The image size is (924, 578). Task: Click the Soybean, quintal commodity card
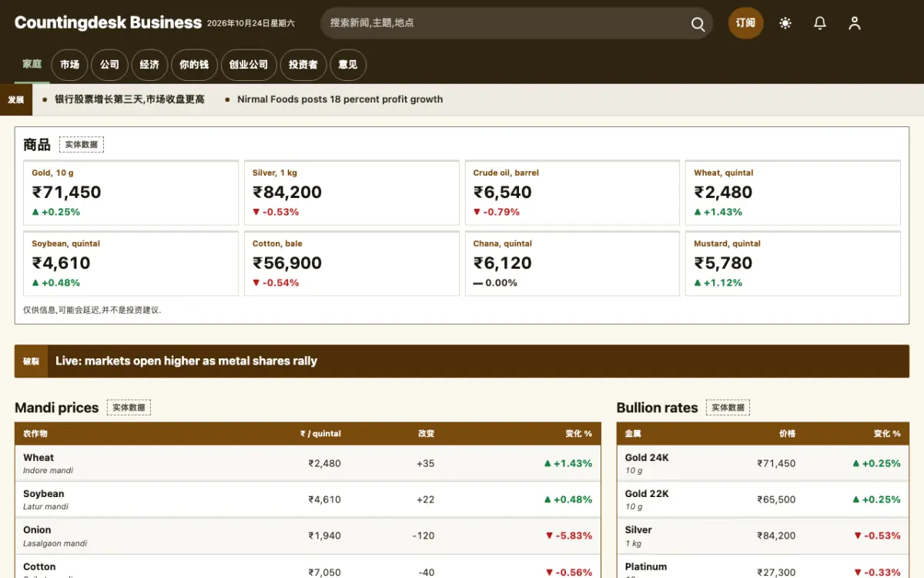pos(131,264)
